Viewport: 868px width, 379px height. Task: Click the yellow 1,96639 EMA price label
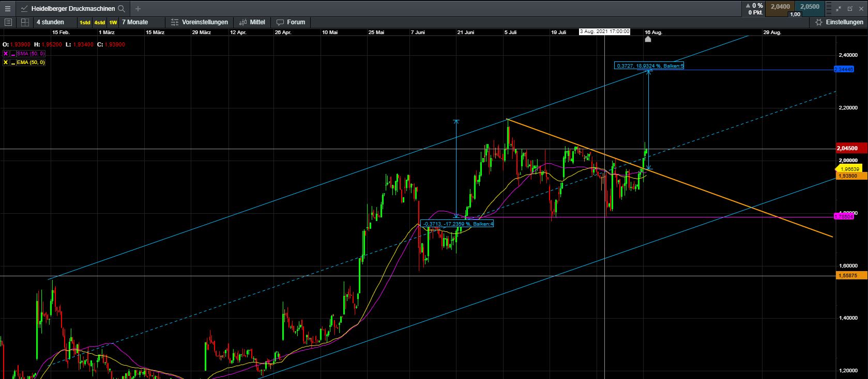[x=850, y=169]
